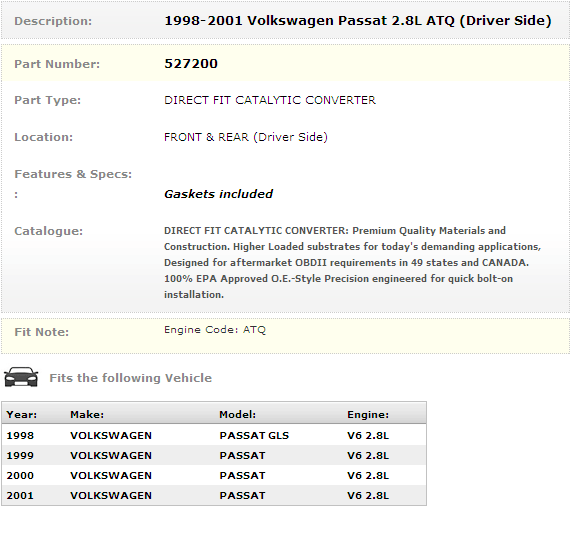The height and width of the screenshot is (537, 570).
Task: Click the FRONT & REAR (Driver Side) location text
Action: [246, 137]
